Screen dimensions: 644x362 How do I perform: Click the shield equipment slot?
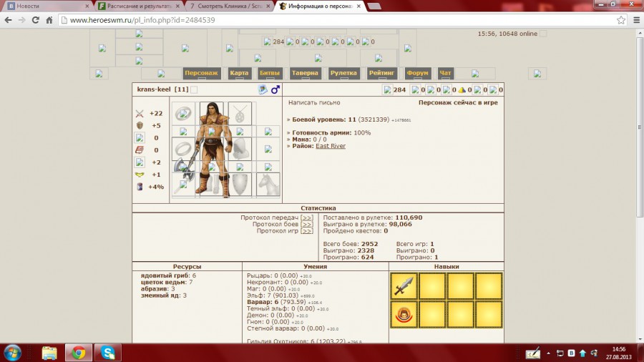tap(240, 185)
